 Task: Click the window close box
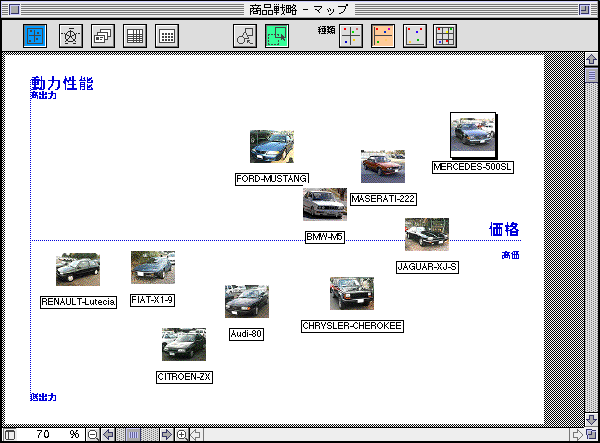[x=14, y=9]
